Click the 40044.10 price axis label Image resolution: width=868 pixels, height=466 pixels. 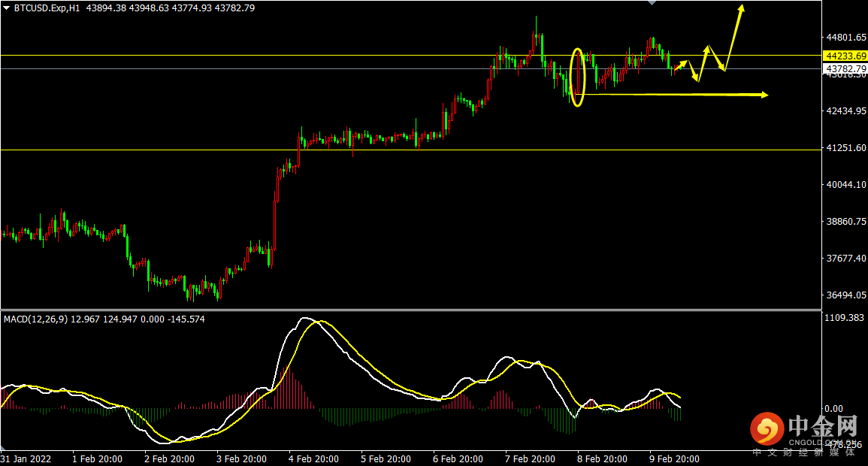846,185
